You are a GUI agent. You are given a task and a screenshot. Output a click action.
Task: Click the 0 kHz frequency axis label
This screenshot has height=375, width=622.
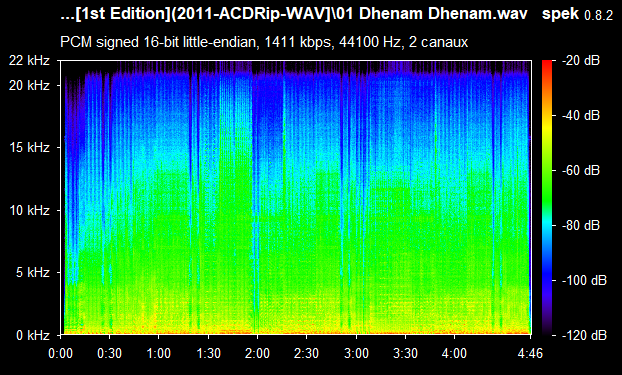(x=33, y=335)
